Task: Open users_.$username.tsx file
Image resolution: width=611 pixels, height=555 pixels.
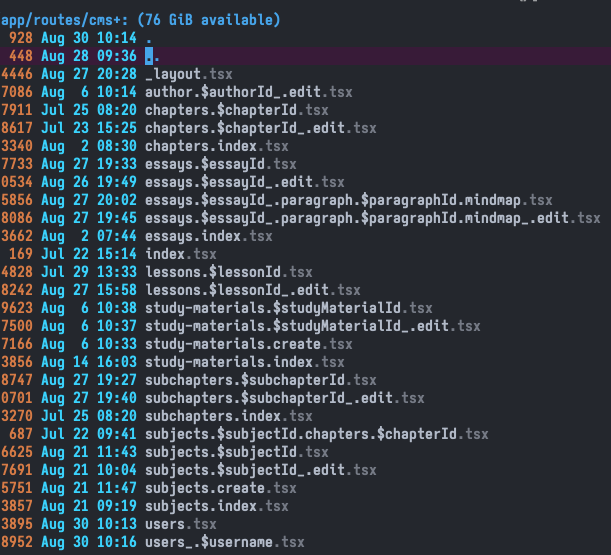Action: [x=224, y=542]
